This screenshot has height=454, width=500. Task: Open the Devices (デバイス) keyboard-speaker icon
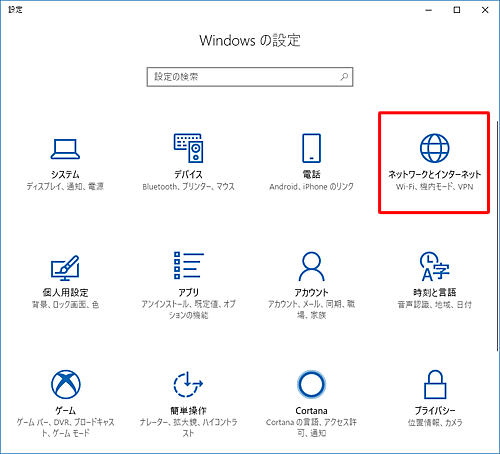tap(188, 148)
